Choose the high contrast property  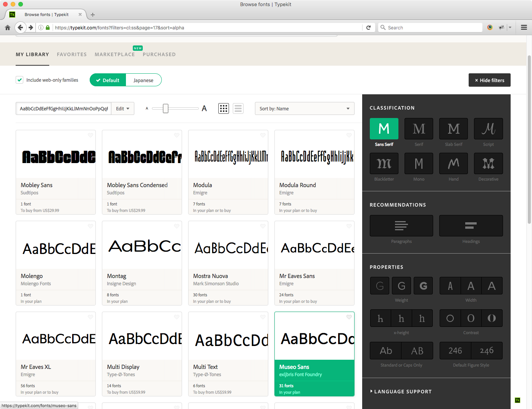tap(492, 318)
